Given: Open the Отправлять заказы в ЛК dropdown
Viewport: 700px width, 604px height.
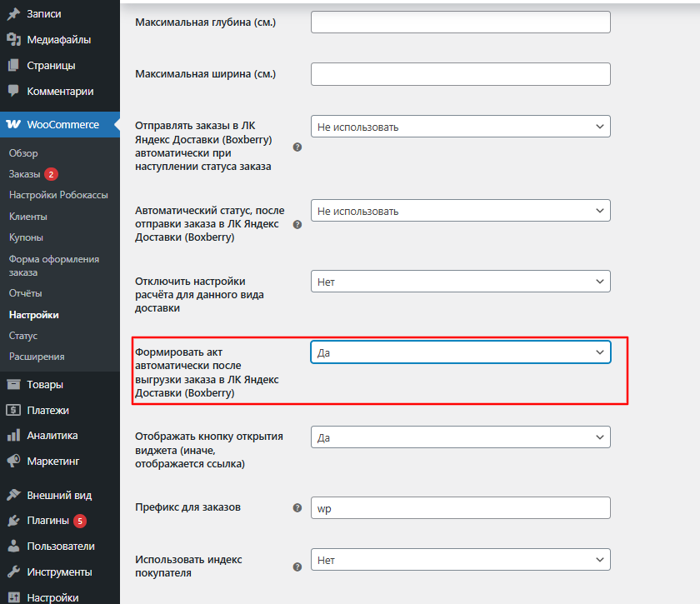Looking at the screenshot, I should 460,127.
